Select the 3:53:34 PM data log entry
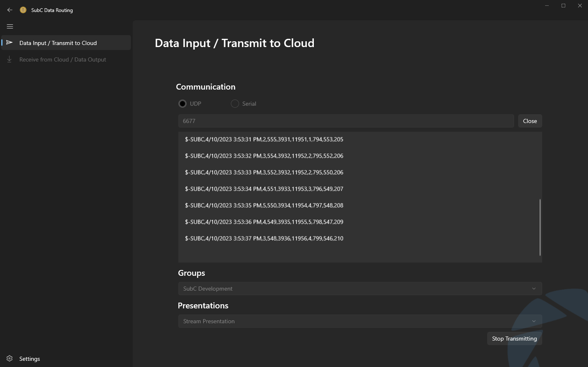 [x=264, y=189]
